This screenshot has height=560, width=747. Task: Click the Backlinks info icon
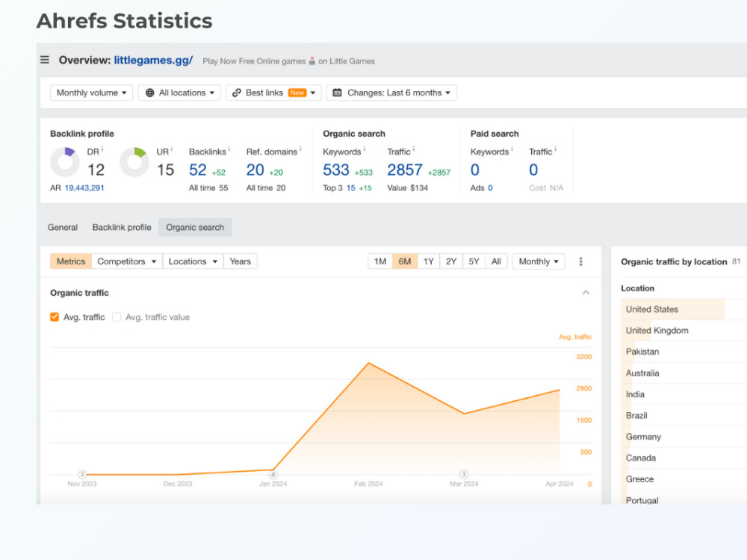click(229, 149)
